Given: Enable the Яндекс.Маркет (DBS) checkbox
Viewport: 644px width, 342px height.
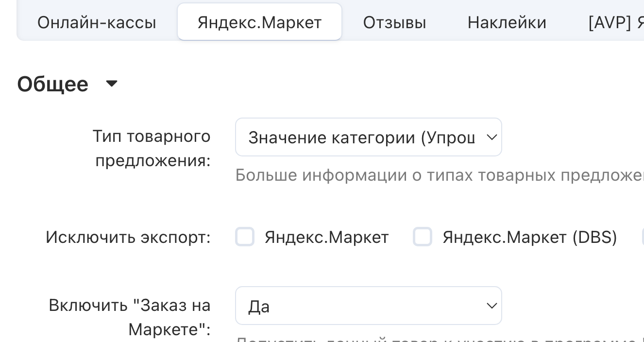Looking at the screenshot, I should pyautogui.click(x=423, y=237).
